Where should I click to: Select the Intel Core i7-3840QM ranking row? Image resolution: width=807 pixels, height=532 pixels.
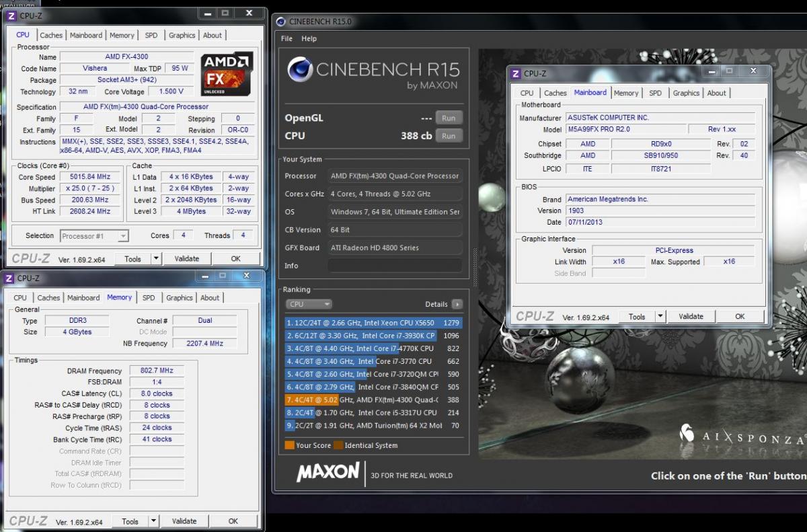[x=373, y=387]
